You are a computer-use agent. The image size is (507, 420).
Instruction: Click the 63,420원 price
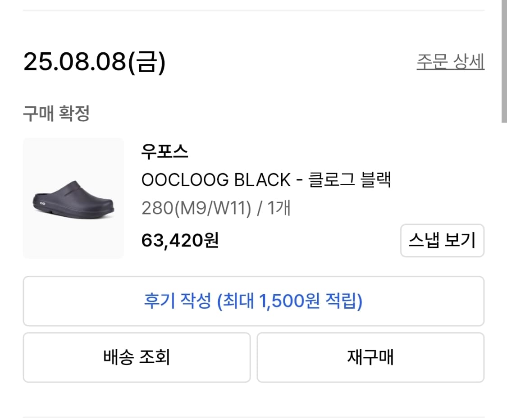pyautogui.click(x=180, y=240)
